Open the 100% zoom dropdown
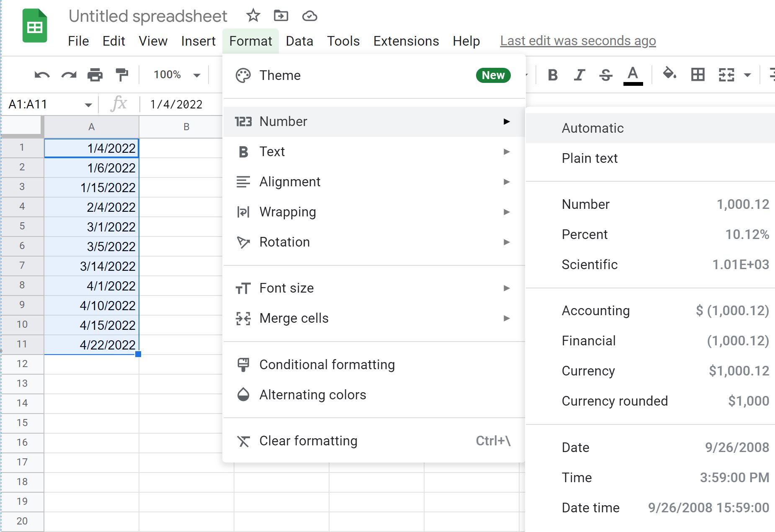This screenshot has height=532, width=775. pyautogui.click(x=177, y=75)
